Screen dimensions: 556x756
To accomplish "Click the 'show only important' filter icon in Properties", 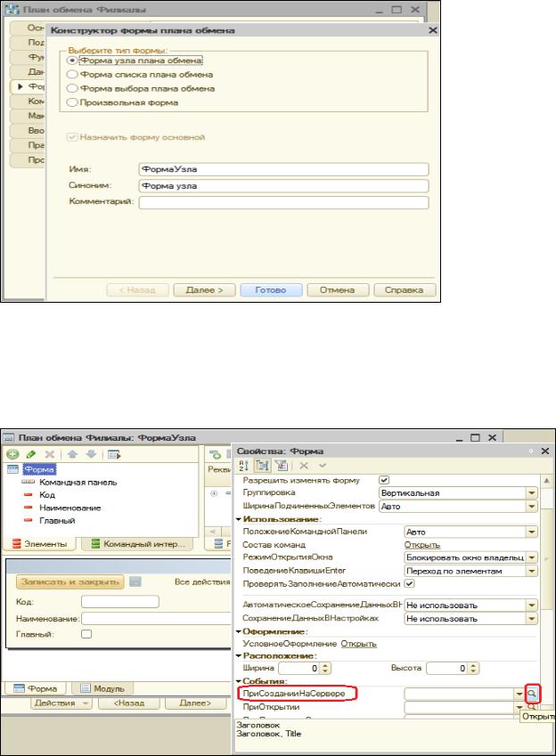I will pyautogui.click(x=282, y=466).
